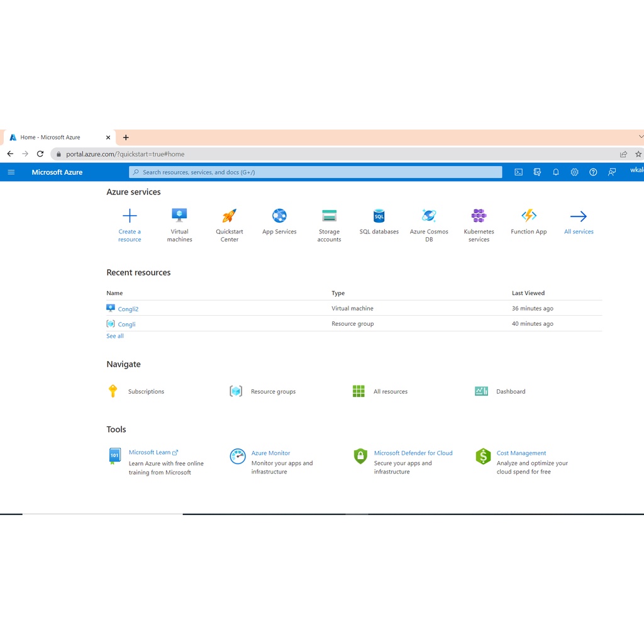Click the browser address bar URL

[125, 154]
